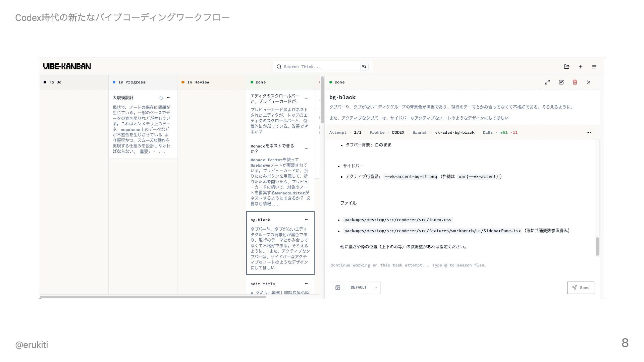Click the Send button
This screenshot has width=644, height=362.
coord(581,288)
